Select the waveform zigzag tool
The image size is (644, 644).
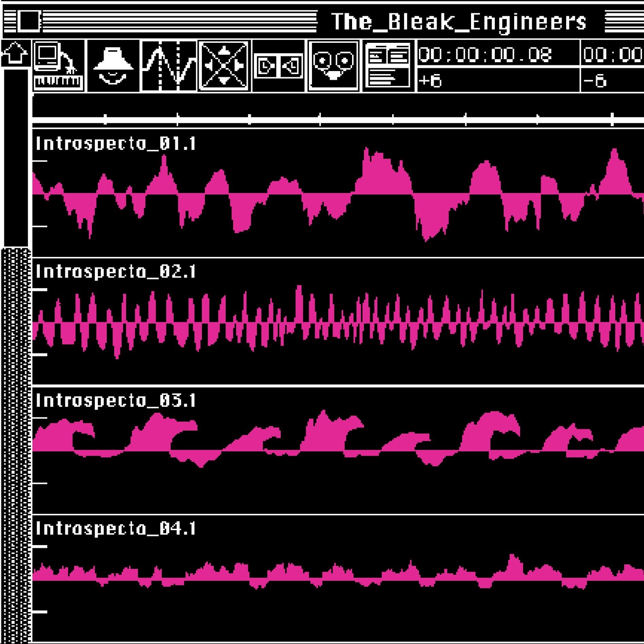coord(169,66)
